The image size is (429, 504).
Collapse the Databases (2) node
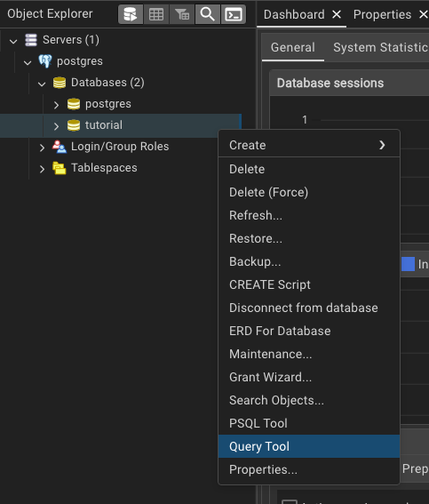pos(42,84)
